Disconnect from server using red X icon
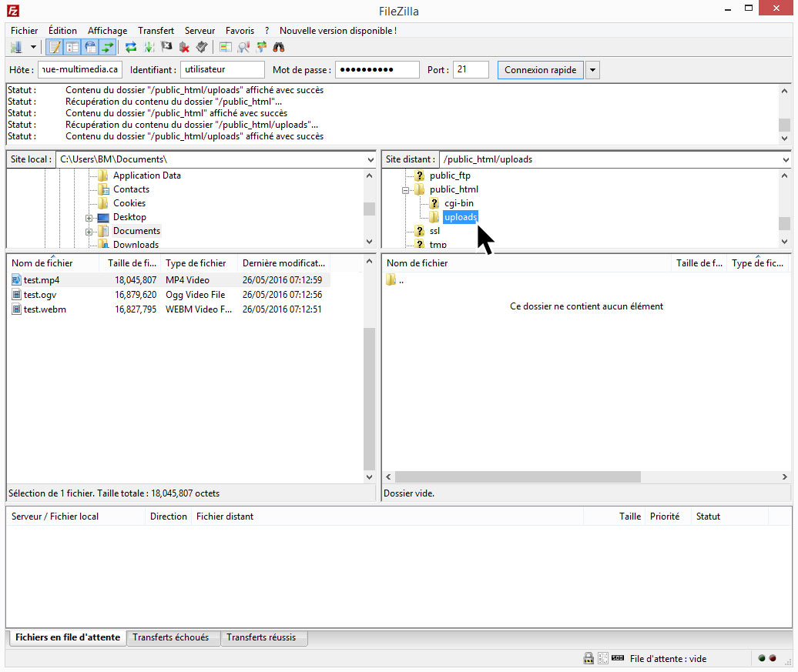 pos(184,47)
